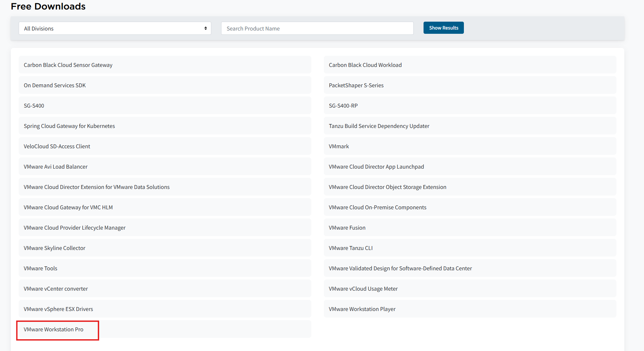Open VMware Workstation Player

470,309
